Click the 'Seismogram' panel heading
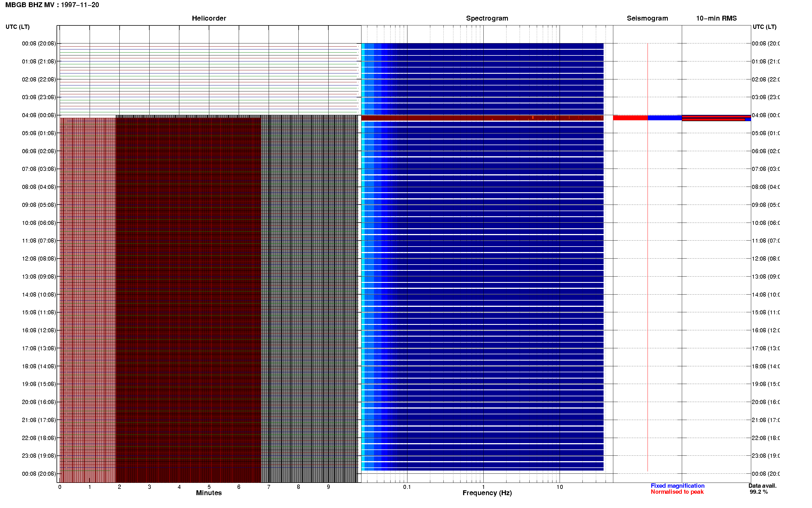Screen dimensions: 812x508 [647, 19]
